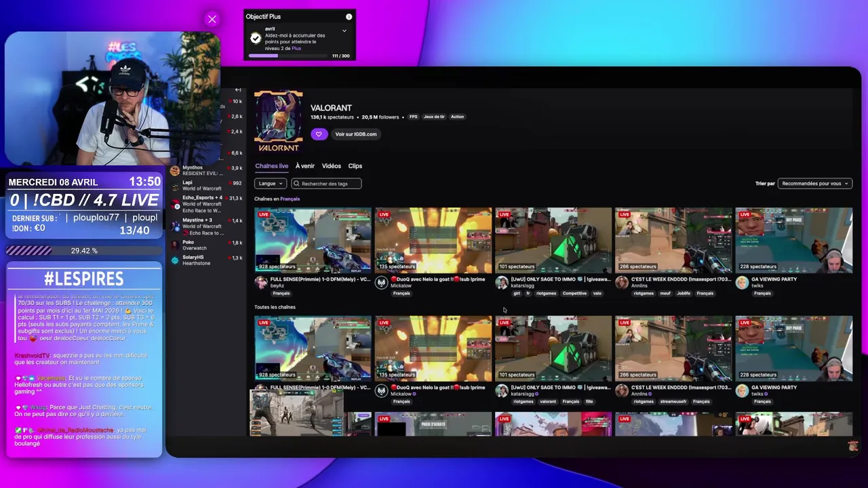The image size is (868, 488).
Task: Click twiks avatar in Français section
Action: (x=742, y=283)
